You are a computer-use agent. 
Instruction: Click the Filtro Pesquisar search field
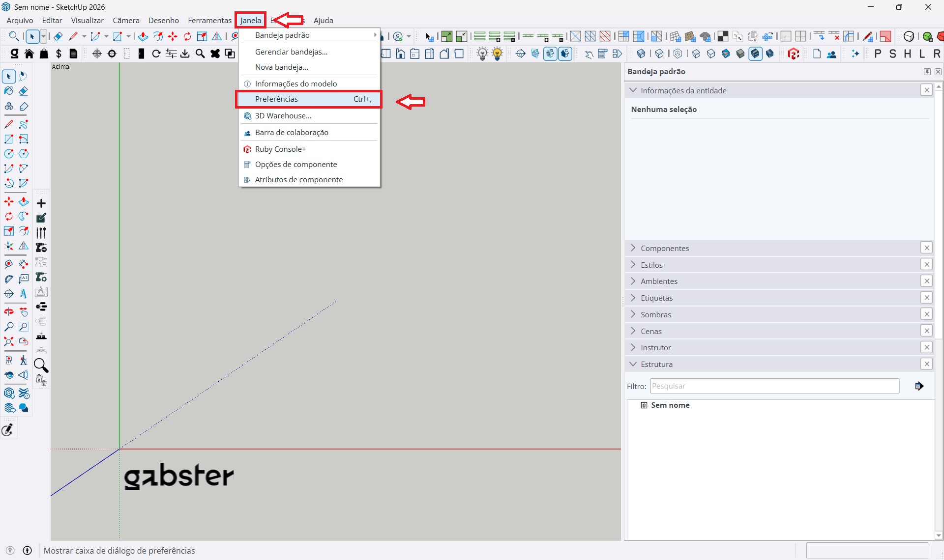click(x=774, y=386)
